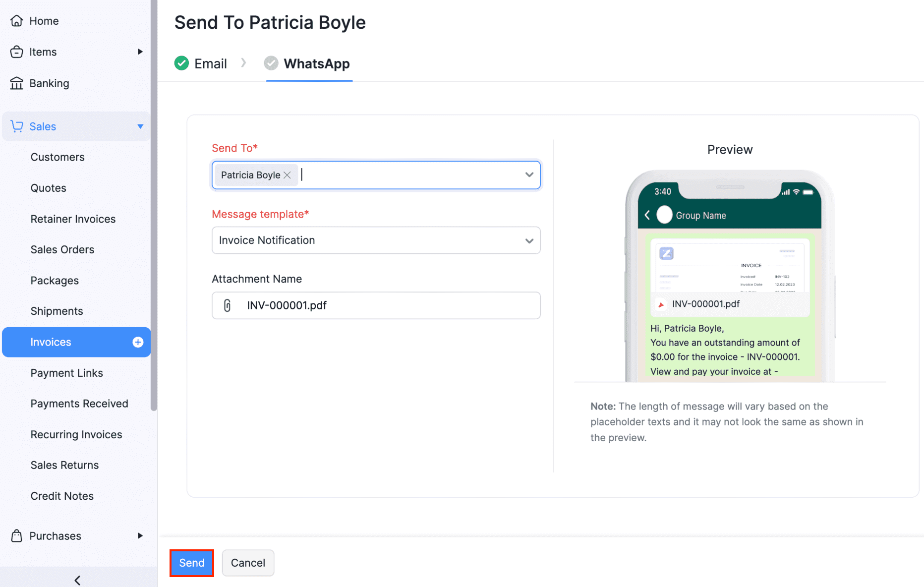Click the Sales shopping cart icon
The image size is (924, 587).
[x=16, y=126]
